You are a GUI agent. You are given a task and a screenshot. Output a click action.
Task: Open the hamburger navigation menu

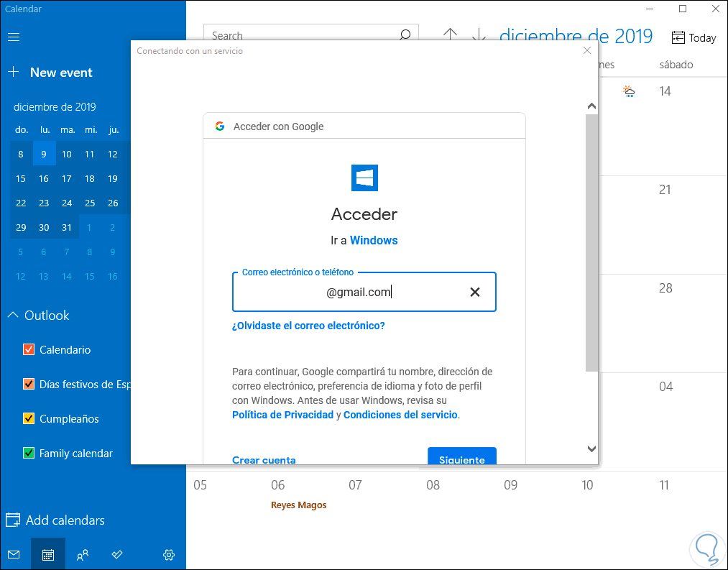[14, 37]
